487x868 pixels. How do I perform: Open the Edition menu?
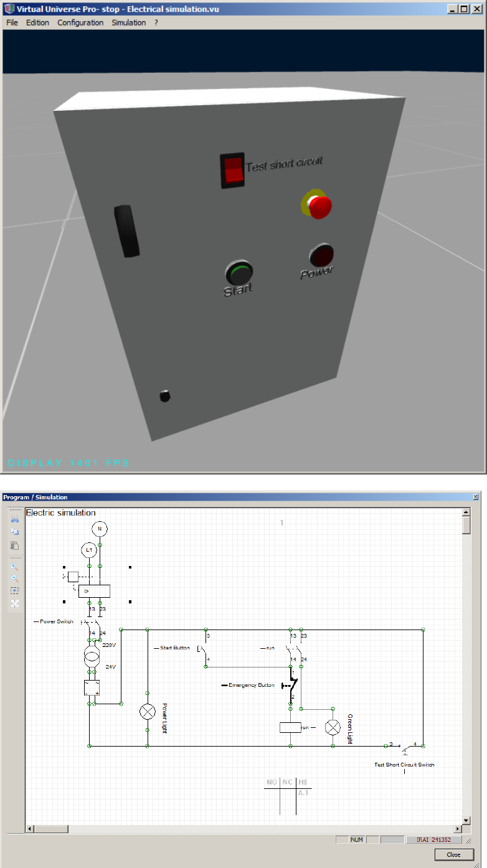[x=37, y=22]
